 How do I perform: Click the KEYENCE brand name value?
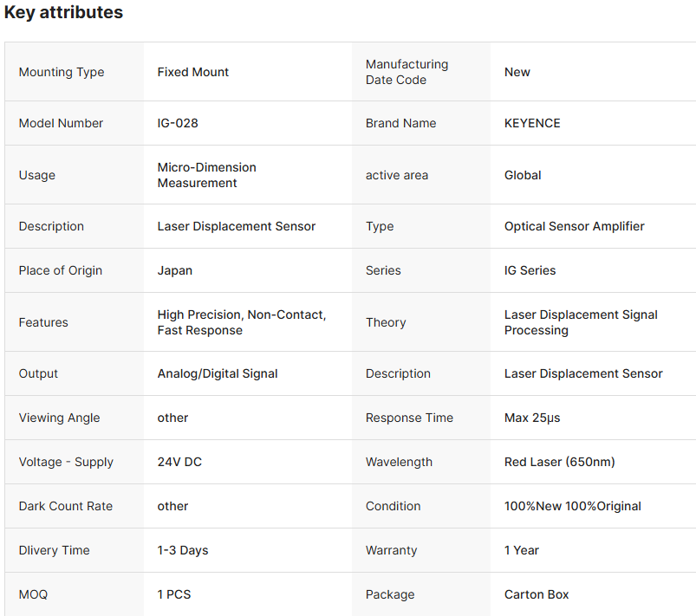pos(532,123)
